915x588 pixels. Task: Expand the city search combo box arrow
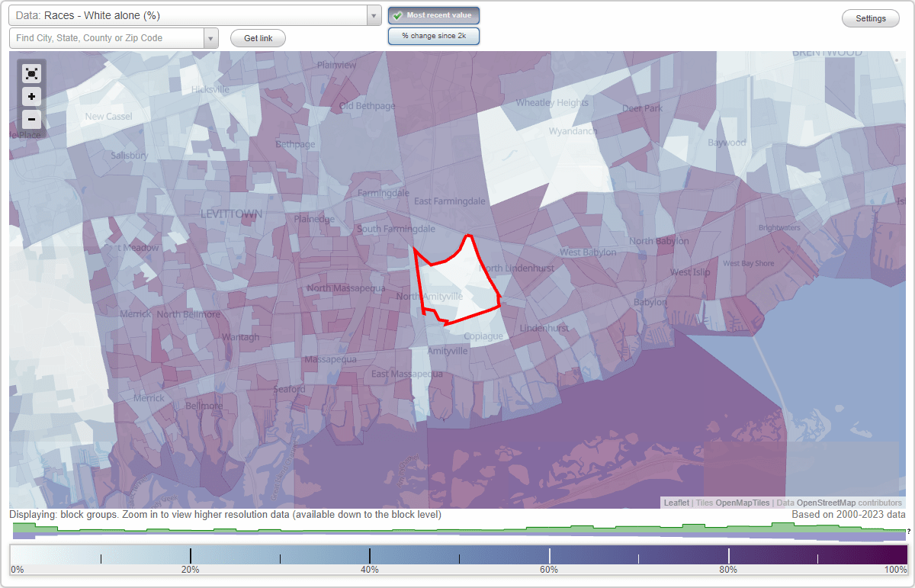click(x=210, y=37)
